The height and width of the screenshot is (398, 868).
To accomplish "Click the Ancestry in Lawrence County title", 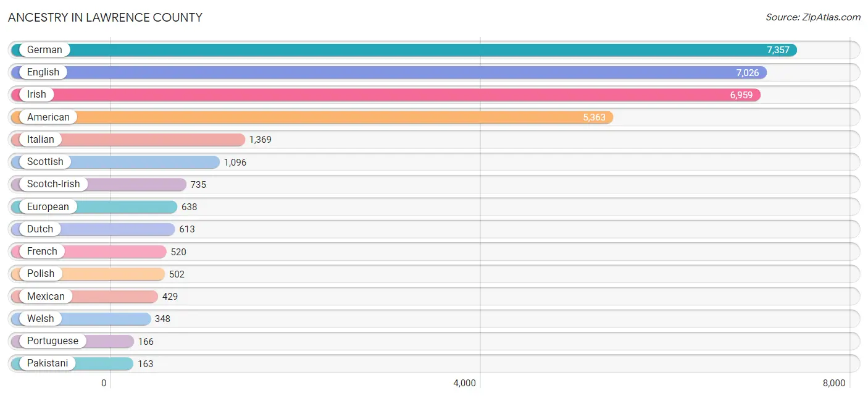I will point(105,17).
